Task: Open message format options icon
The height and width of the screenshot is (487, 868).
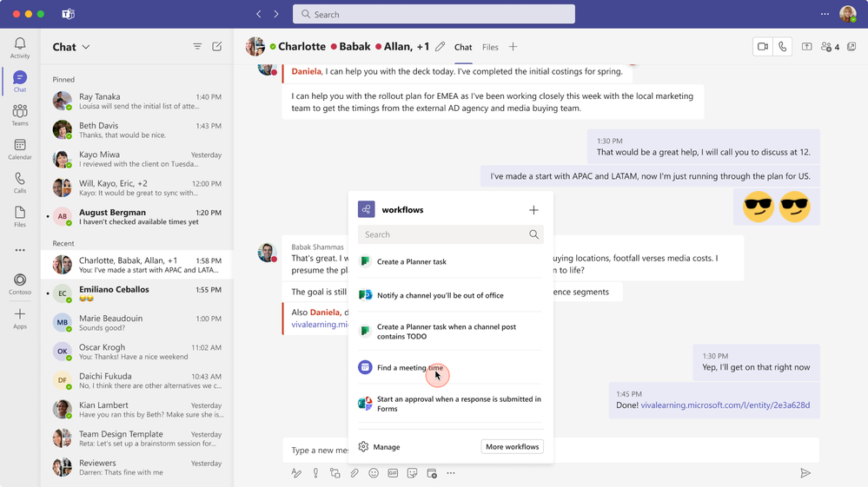Action: coord(296,473)
